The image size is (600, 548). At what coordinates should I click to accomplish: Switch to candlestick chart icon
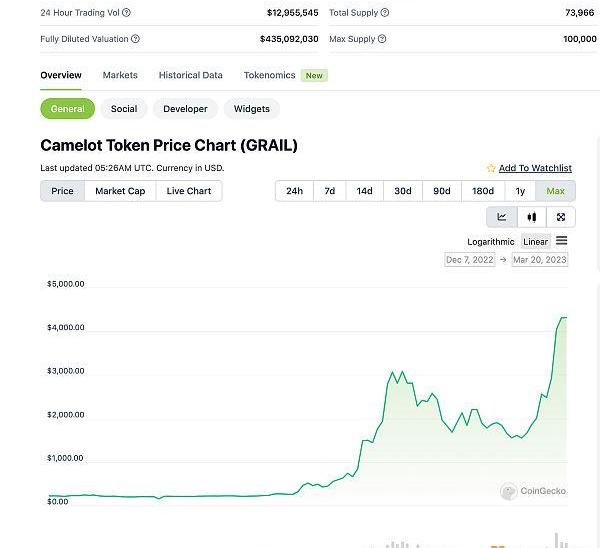click(531, 217)
